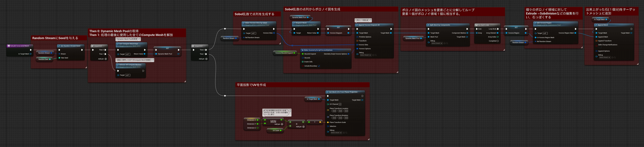
Task: Click the Plane Transform Scale yellow pin
Action: tap(328, 122)
